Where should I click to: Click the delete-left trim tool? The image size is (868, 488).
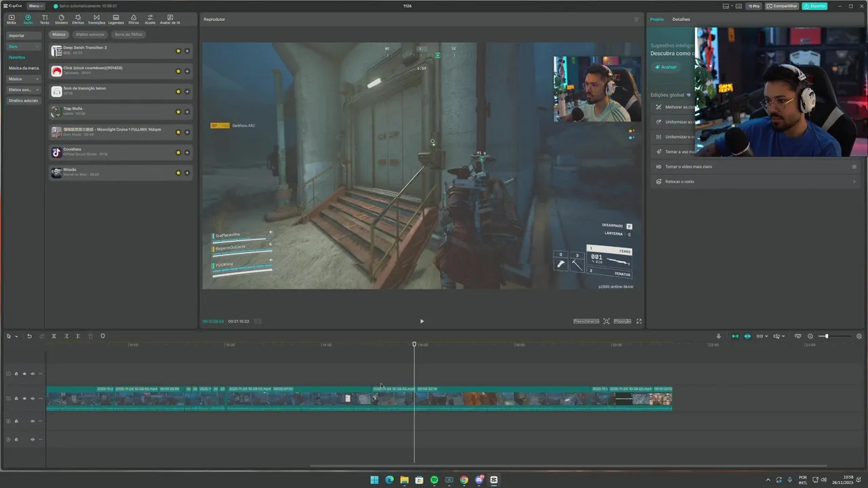pos(66,336)
